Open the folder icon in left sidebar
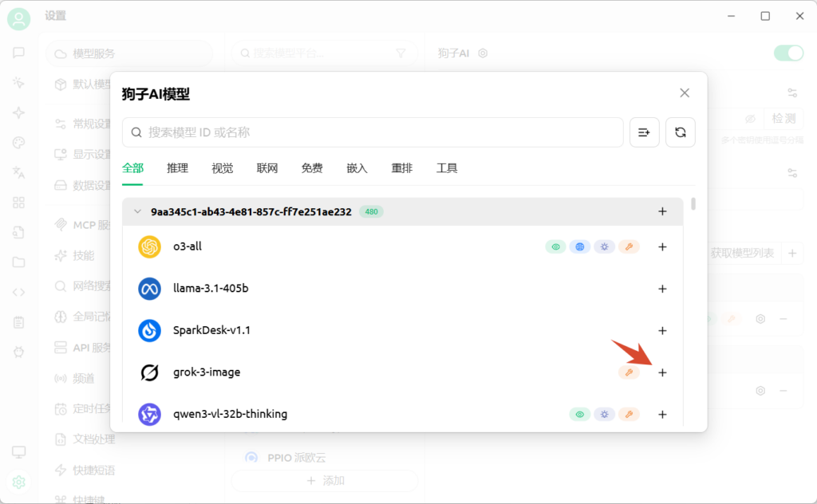 pos(19,262)
